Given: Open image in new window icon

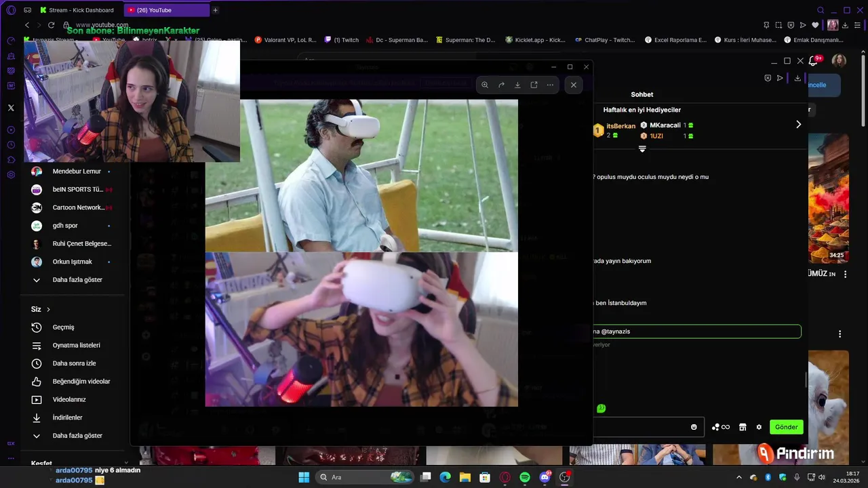Looking at the screenshot, I should [534, 85].
